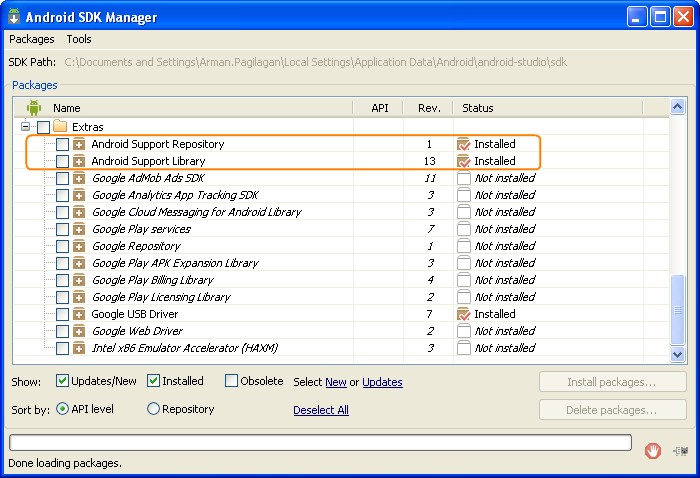The image size is (700, 478).
Task: Check the Google Play Billing Library checkbox
Action: click(x=62, y=280)
